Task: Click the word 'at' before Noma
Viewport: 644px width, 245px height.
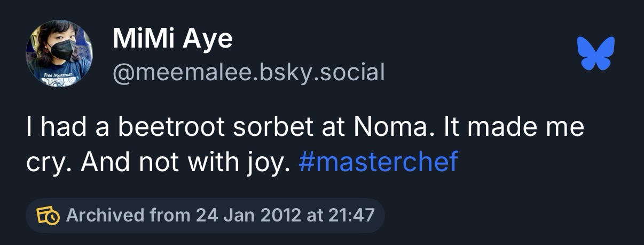Action: coord(337,129)
